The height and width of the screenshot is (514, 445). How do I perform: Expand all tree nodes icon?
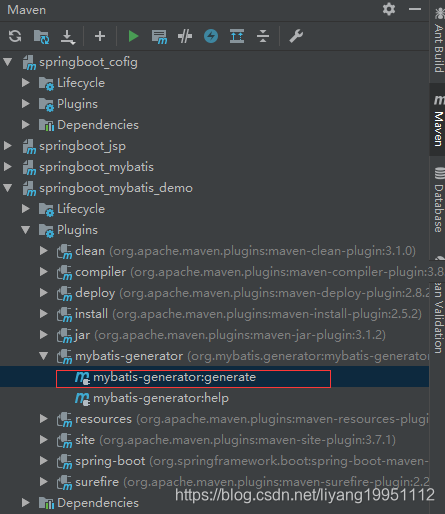coord(237,36)
